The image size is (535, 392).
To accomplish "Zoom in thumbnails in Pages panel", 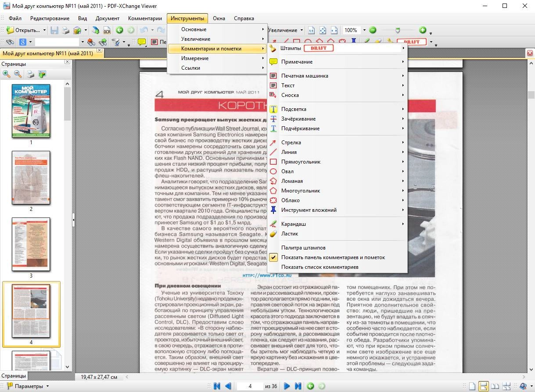I will click(7, 74).
